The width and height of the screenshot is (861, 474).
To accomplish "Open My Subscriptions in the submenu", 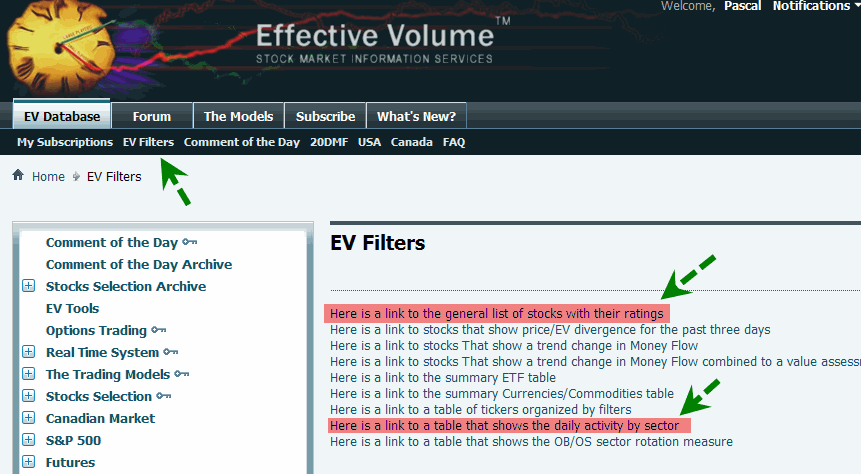I will click(65, 142).
